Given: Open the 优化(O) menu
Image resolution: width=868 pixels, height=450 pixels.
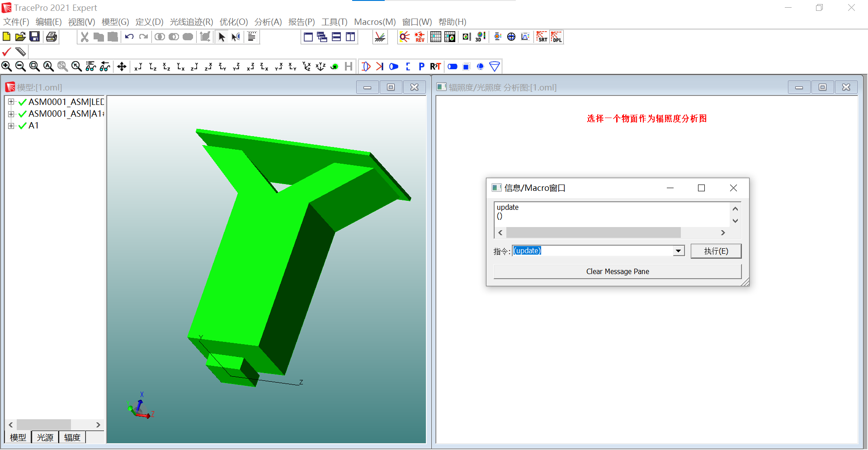Looking at the screenshot, I should point(234,22).
